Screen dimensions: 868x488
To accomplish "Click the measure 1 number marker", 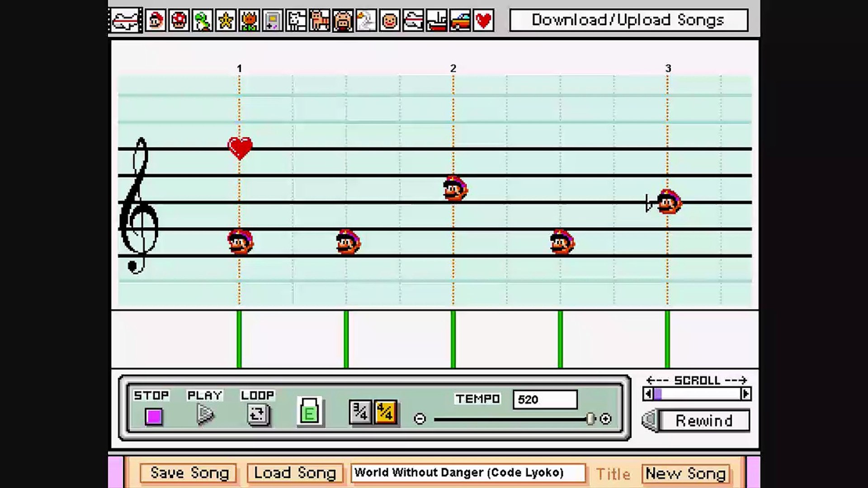I will pos(240,69).
